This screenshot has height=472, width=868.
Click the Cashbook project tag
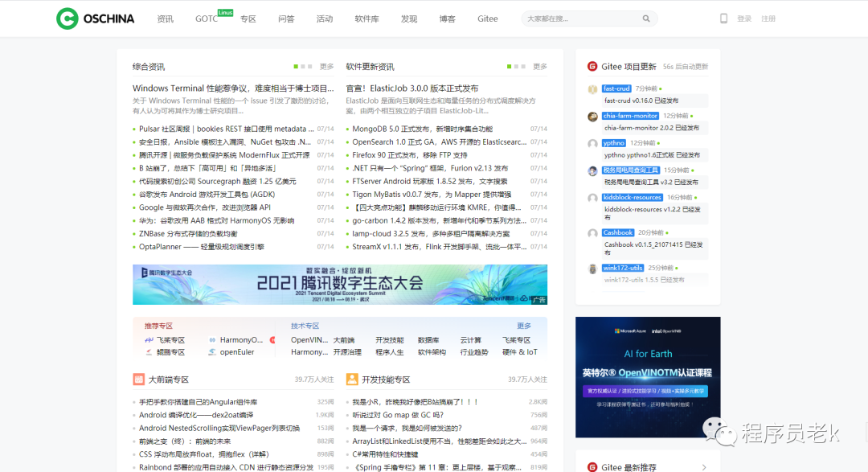(x=618, y=232)
